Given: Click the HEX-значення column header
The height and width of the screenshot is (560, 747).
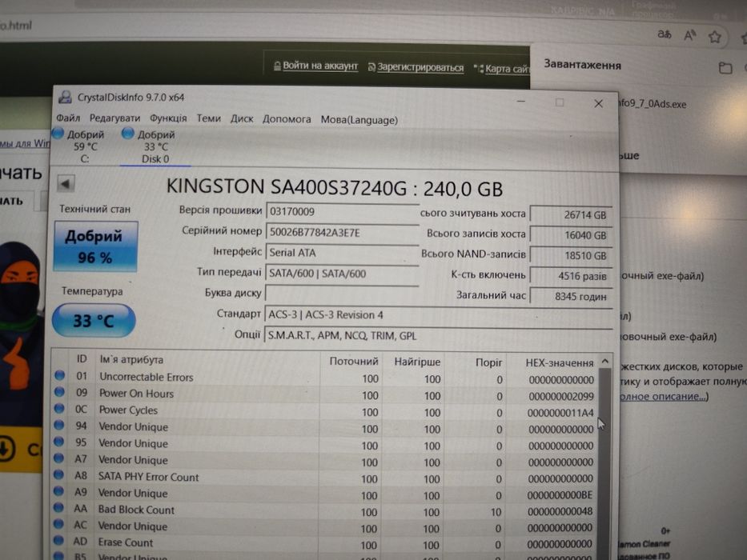Looking at the screenshot, I should (x=560, y=363).
